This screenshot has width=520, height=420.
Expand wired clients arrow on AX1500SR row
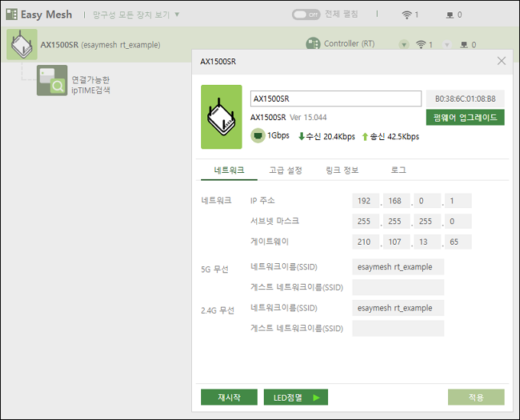(447, 45)
